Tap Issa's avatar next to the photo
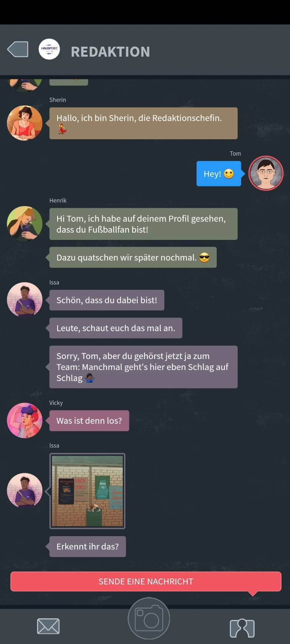Viewport: 290px width, 644px height. point(25,490)
